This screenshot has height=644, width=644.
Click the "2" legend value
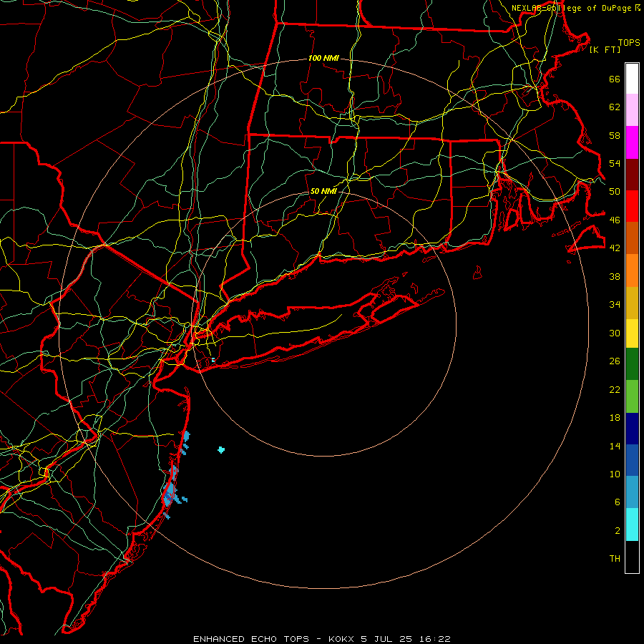coord(618,531)
